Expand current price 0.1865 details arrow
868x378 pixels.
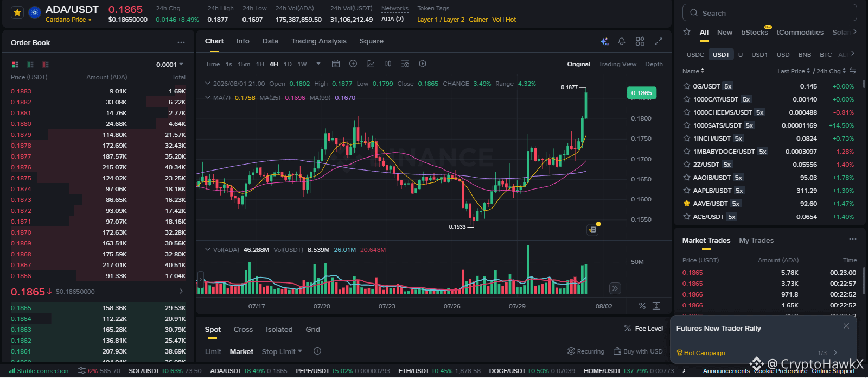181,292
